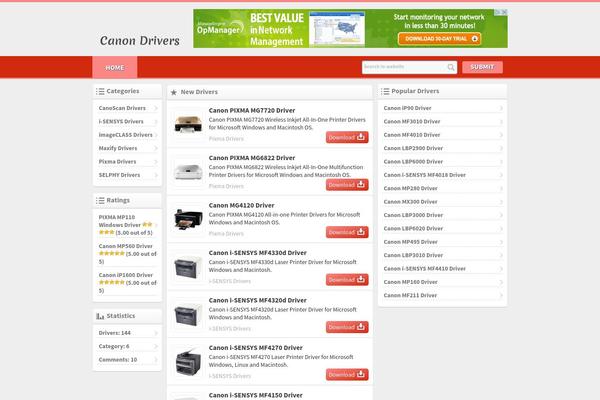Open the Canon PIXMA MG7720 Driver title

[x=252, y=110]
